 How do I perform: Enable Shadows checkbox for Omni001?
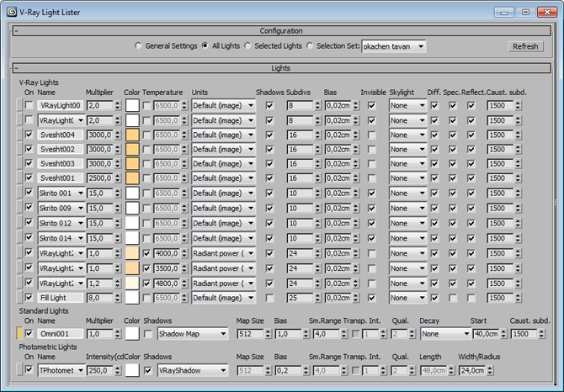click(x=148, y=334)
